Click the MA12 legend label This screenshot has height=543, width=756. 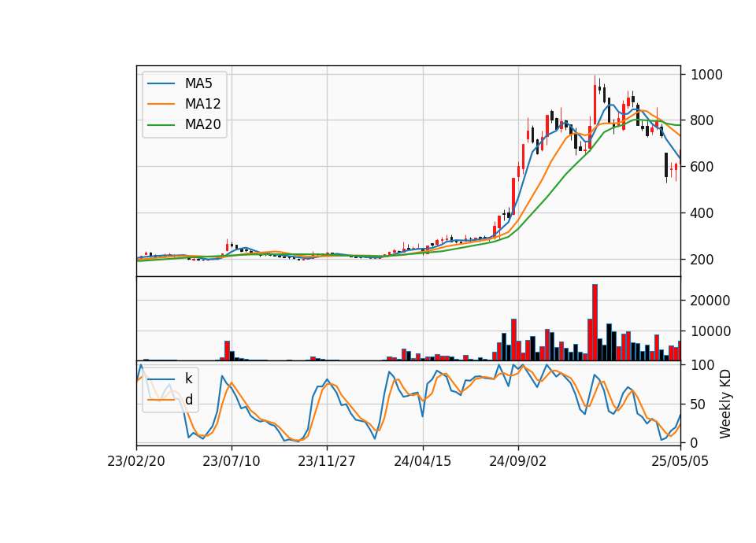point(202,104)
